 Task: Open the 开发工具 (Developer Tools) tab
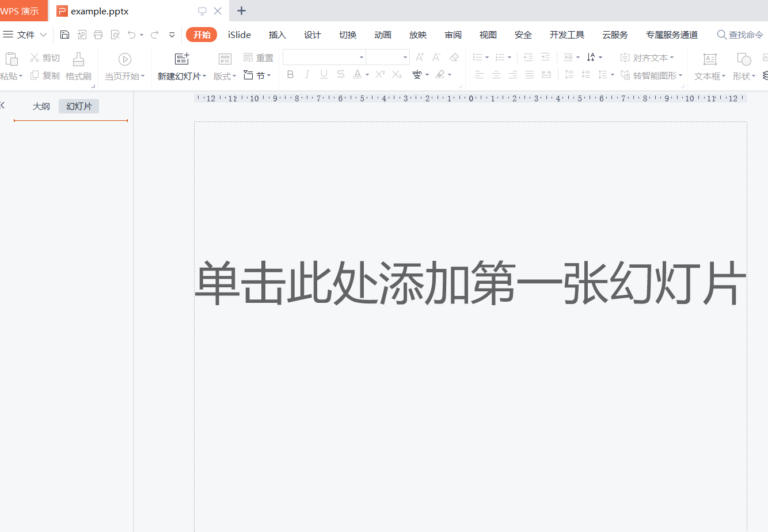click(x=567, y=35)
